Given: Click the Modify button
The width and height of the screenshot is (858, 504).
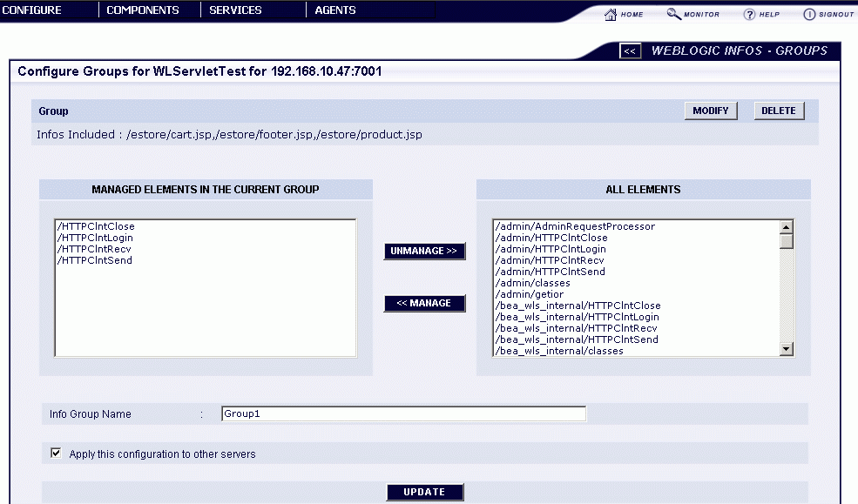Looking at the screenshot, I should click(711, 111).
